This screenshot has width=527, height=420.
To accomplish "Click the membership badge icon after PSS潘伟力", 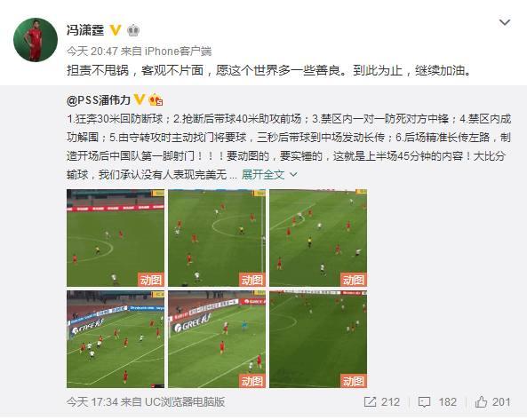I will point(156,99).
